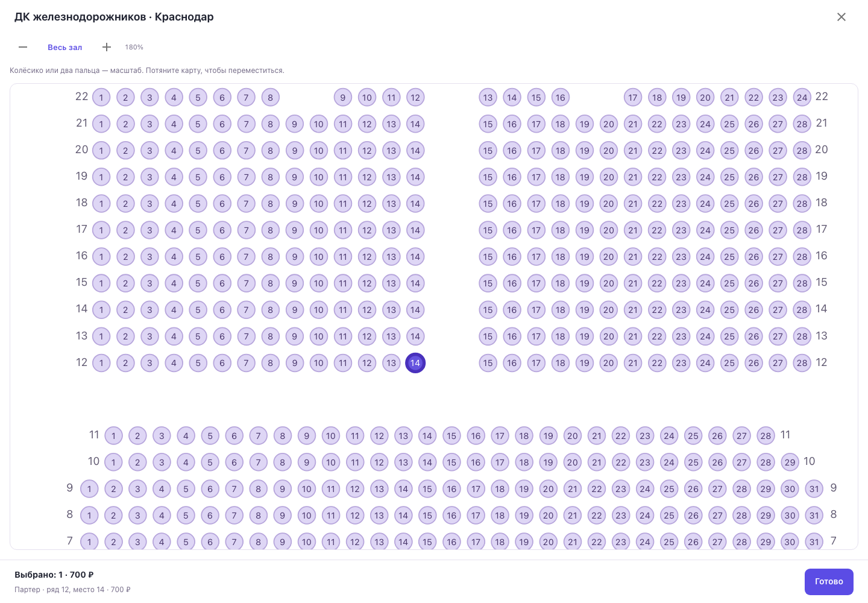Viewport: 868px width, 603px height.
Task: Select seat 10 in row 18
Action: 318,204
